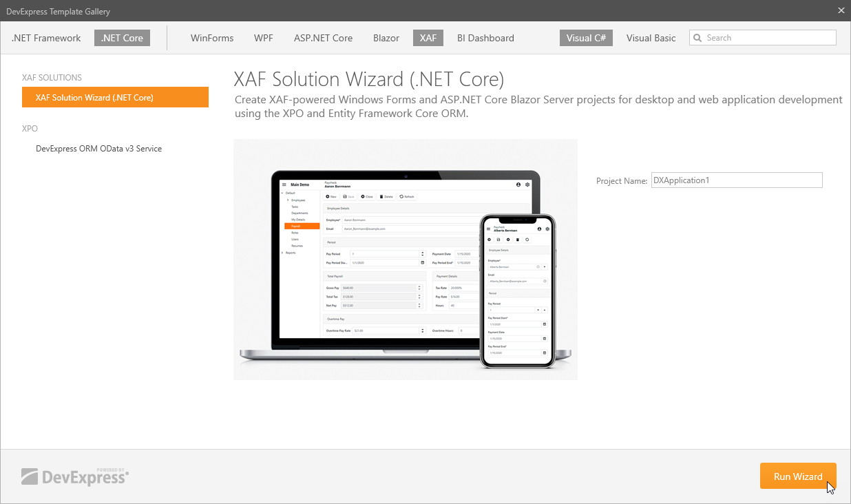Image resolution: width=851 pixels, height=504 pixels.
Task: Click the Project Name label
Action: coord(622,180)
